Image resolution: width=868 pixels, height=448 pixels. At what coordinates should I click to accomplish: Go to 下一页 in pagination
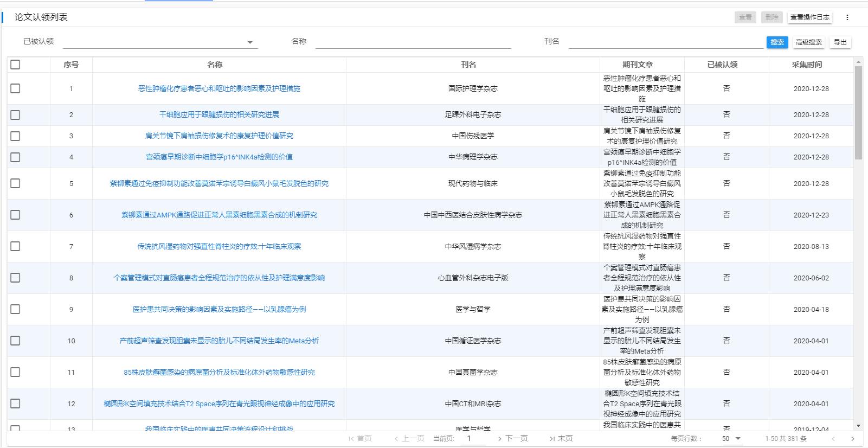512,438
